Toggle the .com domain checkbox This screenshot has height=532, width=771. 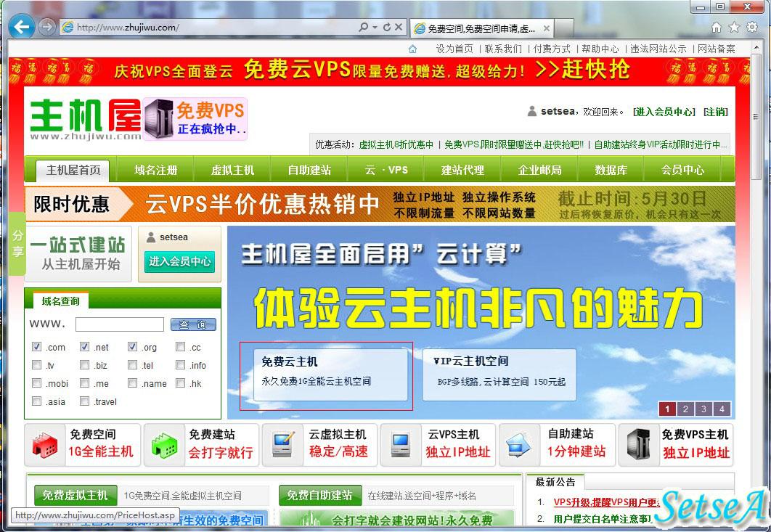36,347
